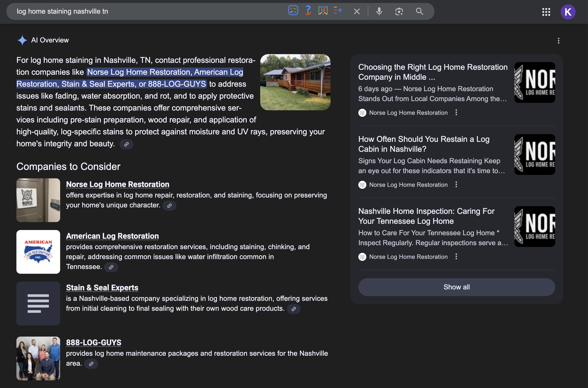Open options for 'Nashville Home Inspection' result
Screen dimensions: 588x388
pyautogui.click(x=456, y=257)
